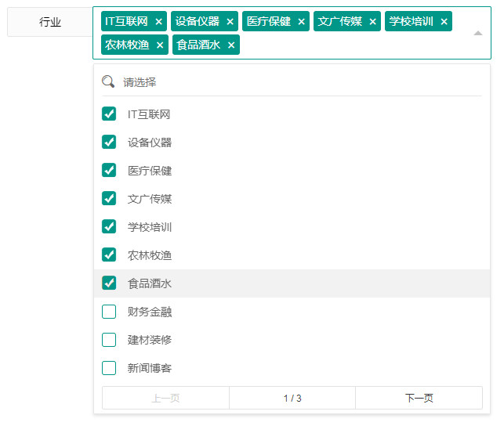Click the 行业 field label
This screenshot has width=504, height=433.
(x=50, y=22)
